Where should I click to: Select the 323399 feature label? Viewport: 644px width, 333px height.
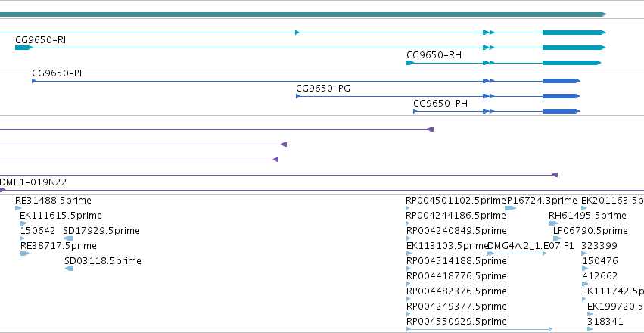(599, 246)
